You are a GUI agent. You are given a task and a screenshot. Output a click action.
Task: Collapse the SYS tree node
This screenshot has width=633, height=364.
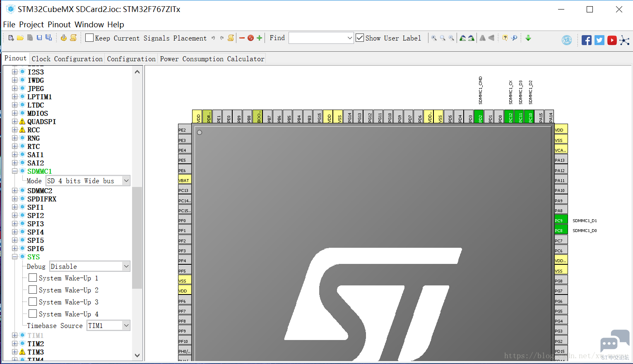[x=15, y=257]
